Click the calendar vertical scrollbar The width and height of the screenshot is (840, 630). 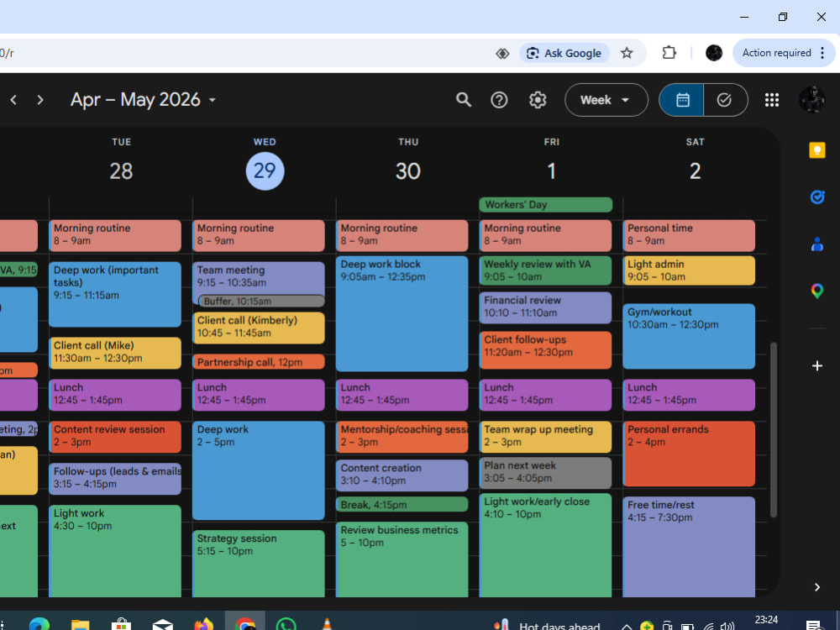pyautogui.click(x=773, y=429)
